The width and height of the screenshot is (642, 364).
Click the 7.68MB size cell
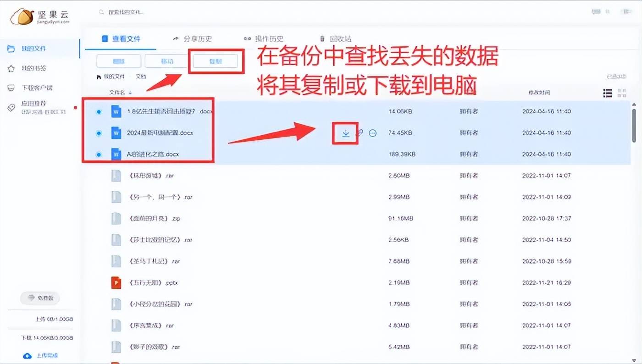click(399, 261)
